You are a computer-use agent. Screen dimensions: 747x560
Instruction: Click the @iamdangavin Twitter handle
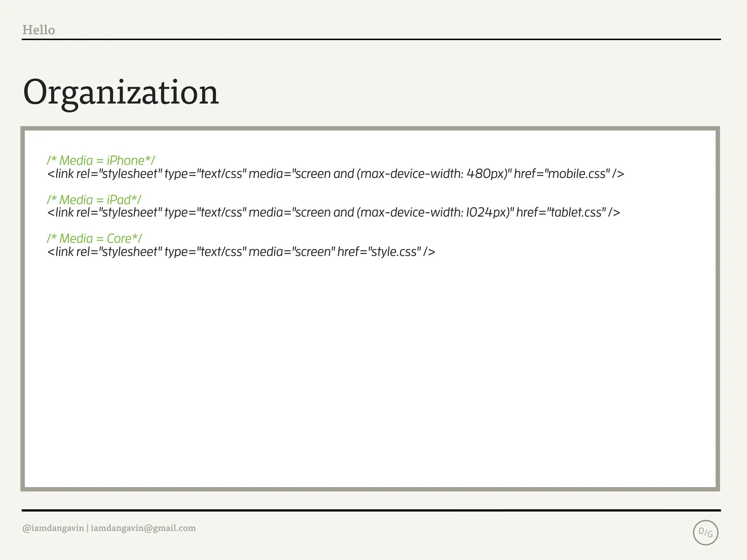click(53, 528)
